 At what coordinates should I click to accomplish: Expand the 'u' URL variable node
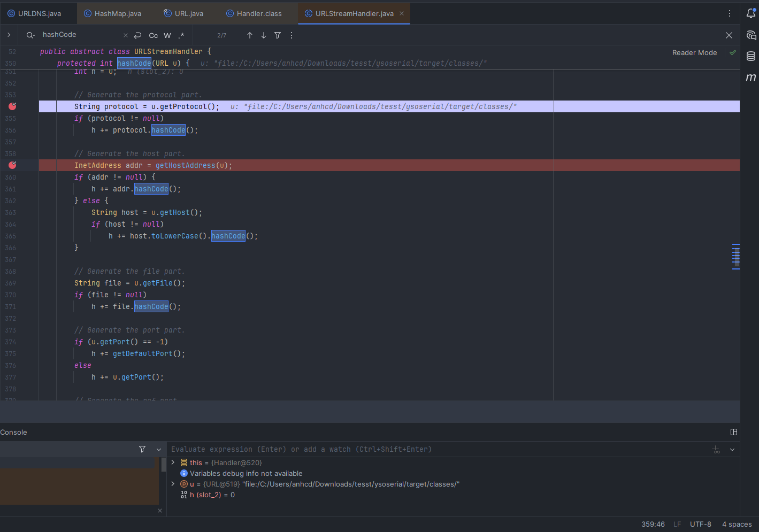coord(173,484)
